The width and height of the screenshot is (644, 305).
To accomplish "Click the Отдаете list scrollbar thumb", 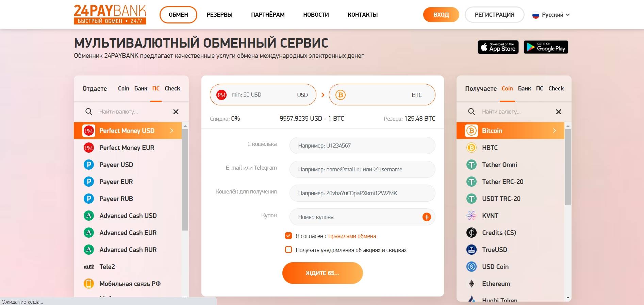I will click(185, 180).
